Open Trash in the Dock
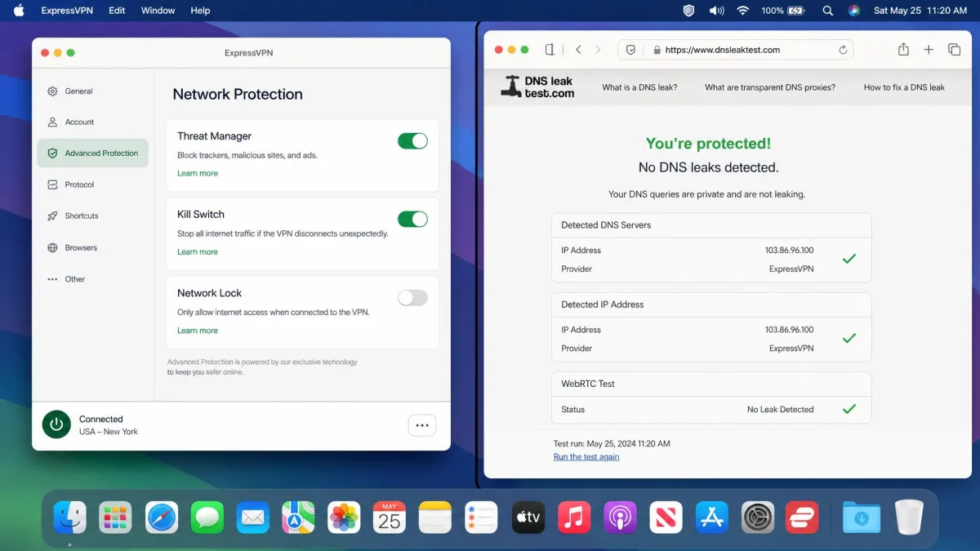Screen dimensions: 980x551 pos(908,517)
